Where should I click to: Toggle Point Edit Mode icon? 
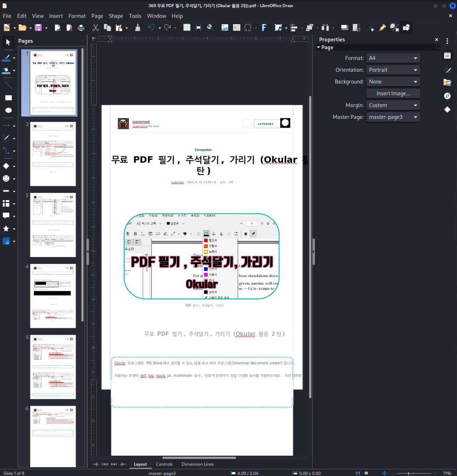[371, 27]
